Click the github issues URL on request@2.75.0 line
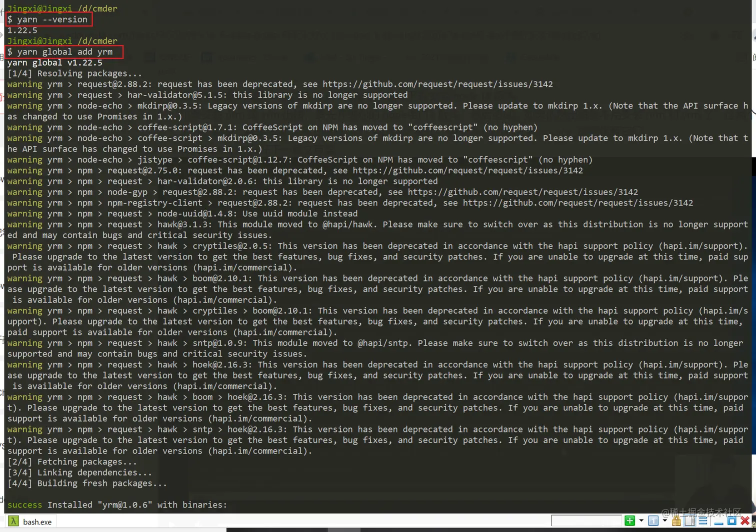Viewport: 756px width, 532px height. (x=468, y=170)
